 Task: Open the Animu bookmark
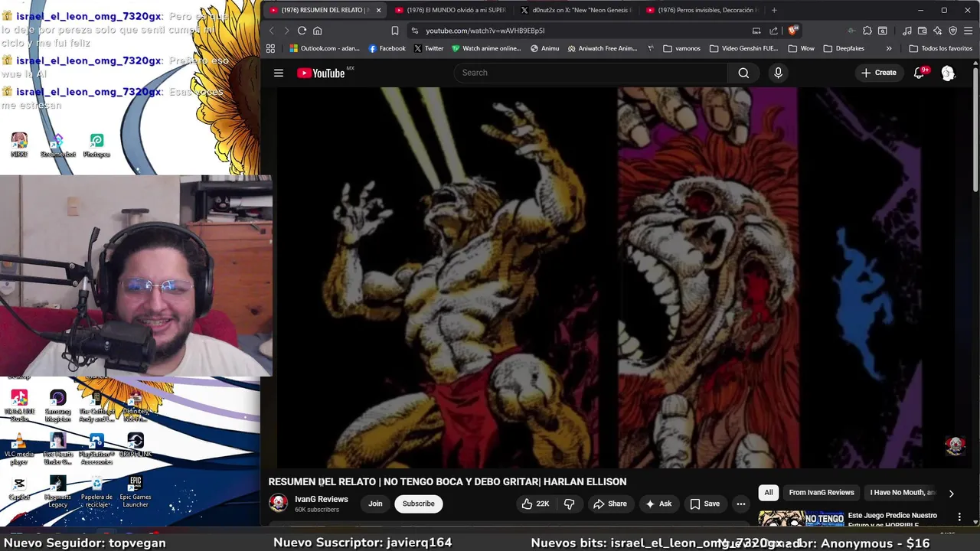click(x=545, y=48)
